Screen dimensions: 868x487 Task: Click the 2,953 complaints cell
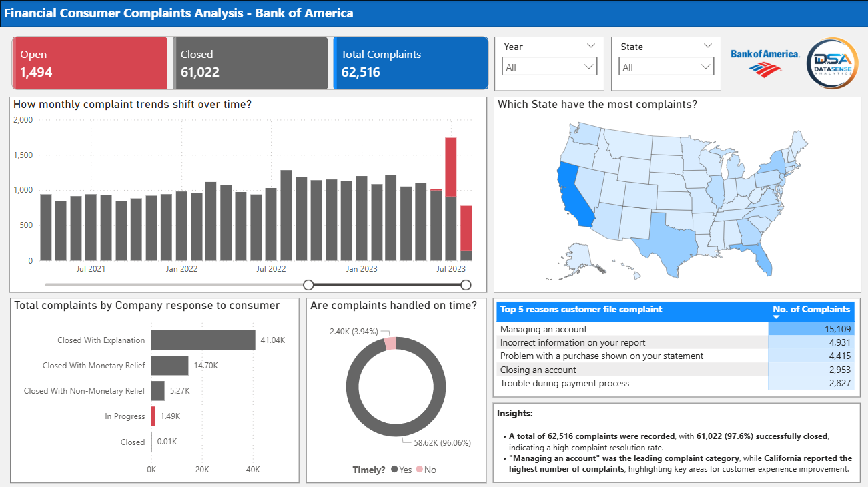tap(812, 370)
